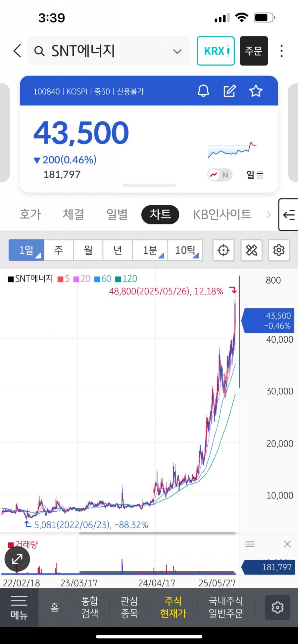Tap the search magnifier icon
298x644 pixels.
pyautogui.click(x=39, y=51)
